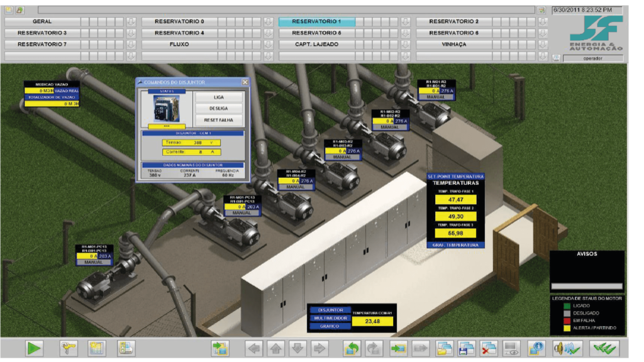Screen dimensions: 644x362
Task: Click the DESLIGA breaker button
Action: (x=218, y=108)
